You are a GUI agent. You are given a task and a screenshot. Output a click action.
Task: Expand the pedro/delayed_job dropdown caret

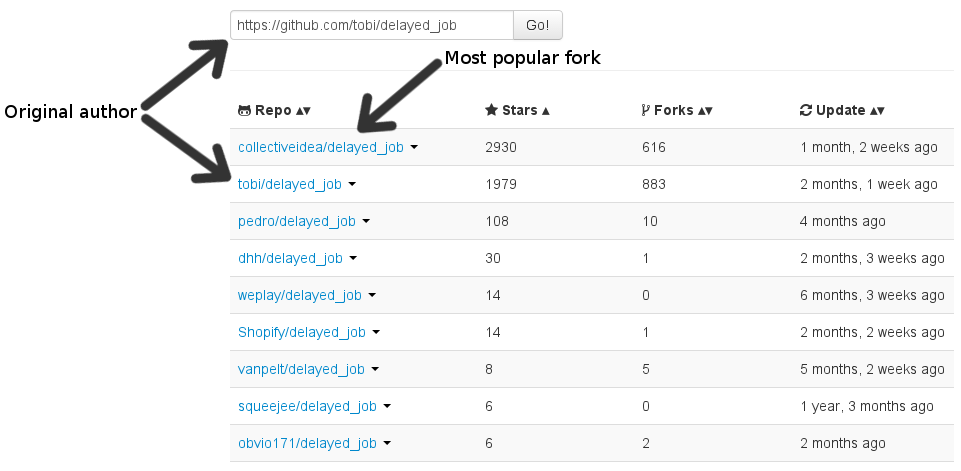click(x=366, y=221)
